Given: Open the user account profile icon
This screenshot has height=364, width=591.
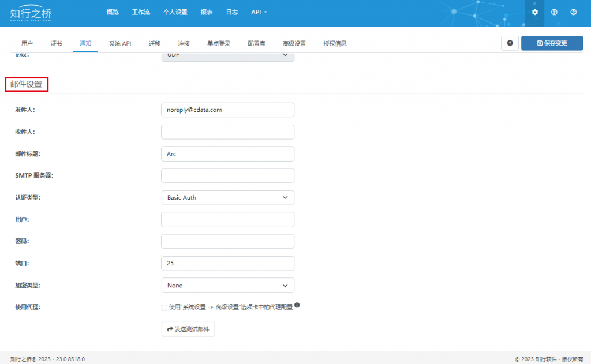Looking at the screenshot, I should tap(573, 12).
